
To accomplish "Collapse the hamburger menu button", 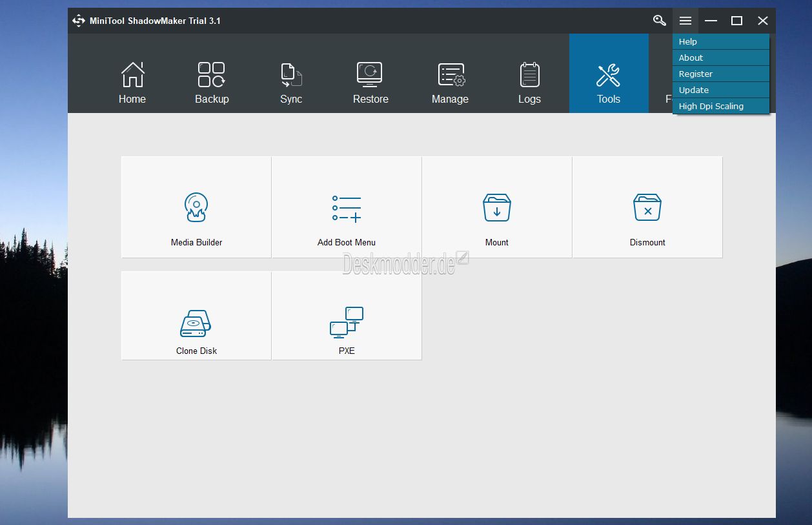I will pyautogui.click(x=685, y=21).
